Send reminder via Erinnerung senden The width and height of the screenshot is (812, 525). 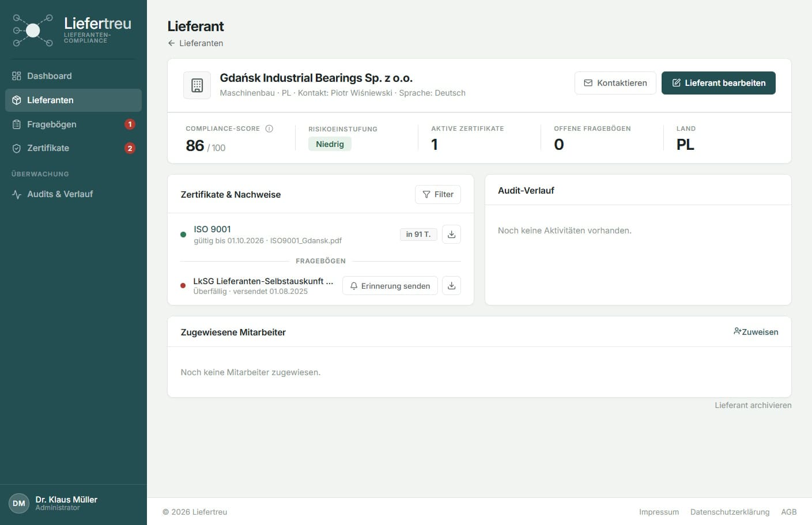(390, 286)
